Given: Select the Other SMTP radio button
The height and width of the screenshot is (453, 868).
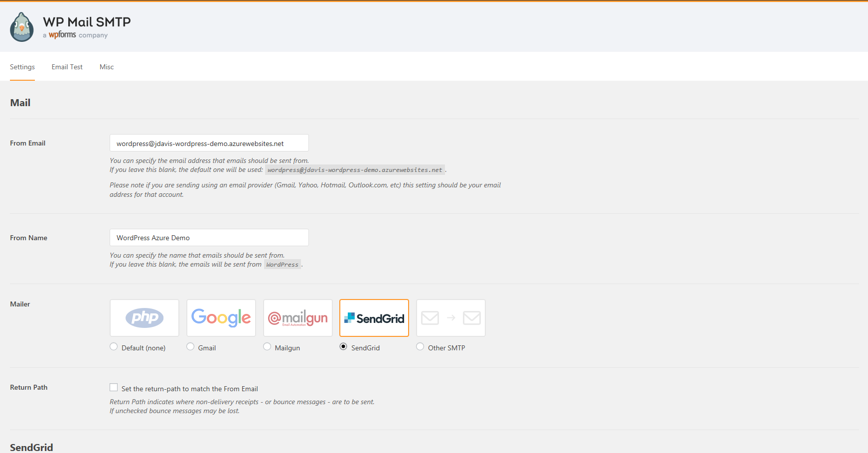Looking at the screenshot, I should click(x=420, y=347).
